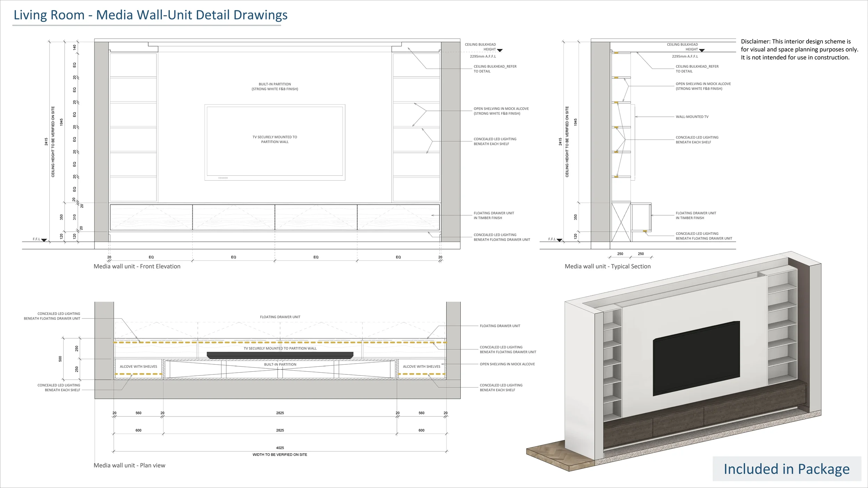Click the disclaimer text block
This screenshot has width=868, height=488.
tap(799, 49)
